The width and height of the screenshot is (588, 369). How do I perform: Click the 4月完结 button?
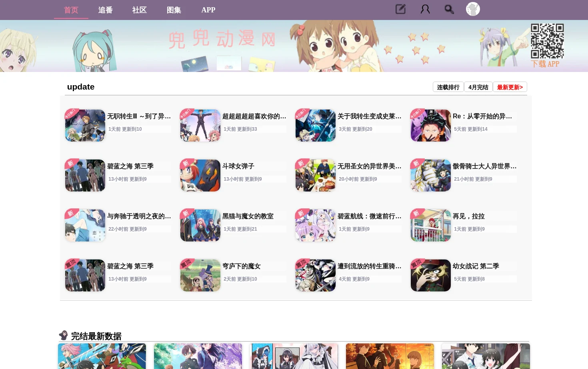click(x=478, y=87)
